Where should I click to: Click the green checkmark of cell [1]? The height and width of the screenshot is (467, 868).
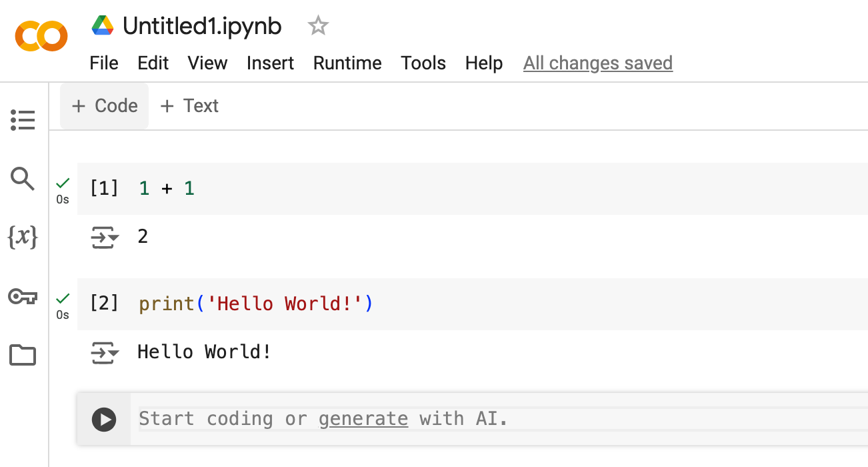pos(63,182)
